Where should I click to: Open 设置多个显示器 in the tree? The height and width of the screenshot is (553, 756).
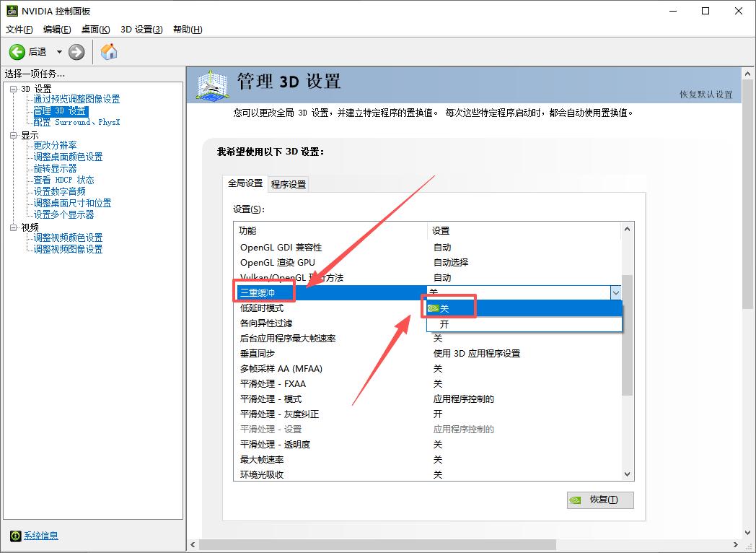tap(63, 214)
